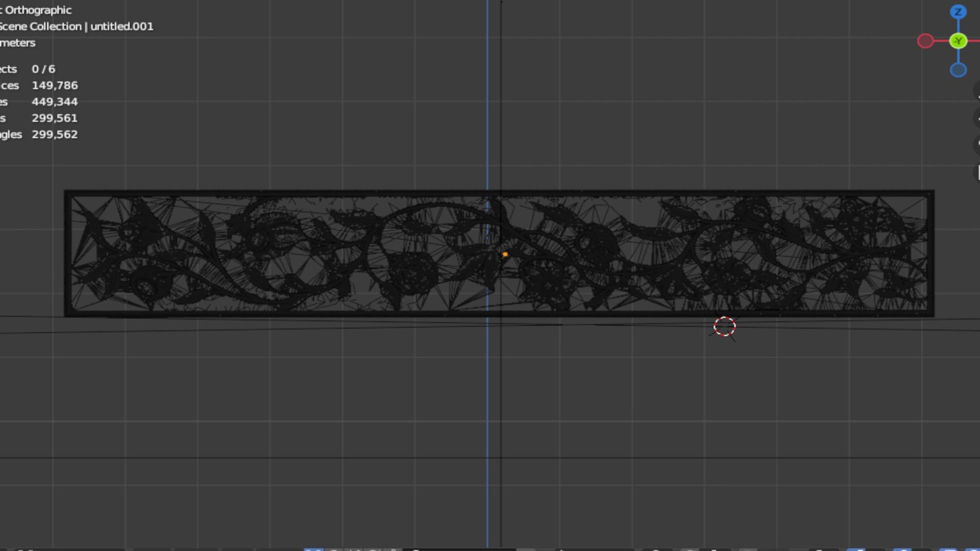980x551 pixels.
Task: Click the green -Y axis gizmo ball
Action: pos(958,41)
